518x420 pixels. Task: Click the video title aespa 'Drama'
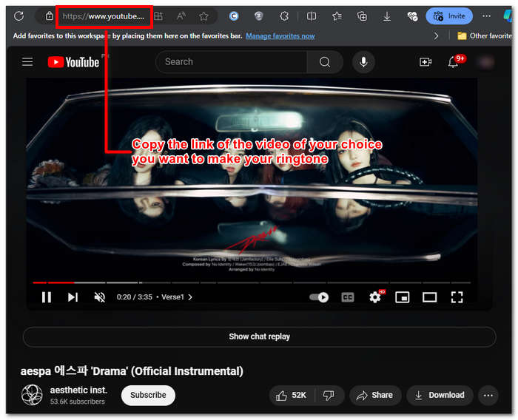pyautogui.click(x=132, y=370)
